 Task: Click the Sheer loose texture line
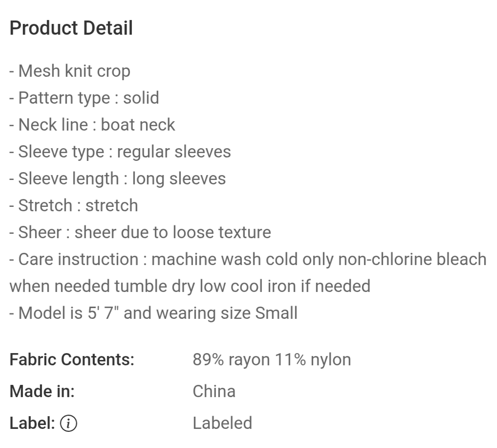140,233
